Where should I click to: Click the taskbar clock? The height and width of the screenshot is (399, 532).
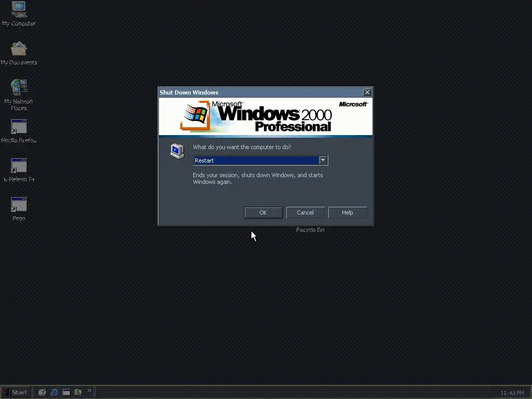click(x=512, y=393)
